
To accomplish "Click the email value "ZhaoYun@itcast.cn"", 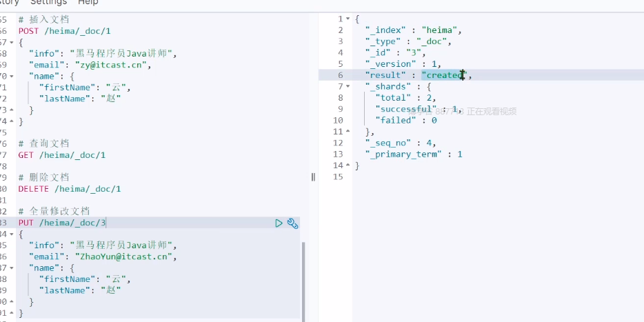I will tap(123, 256).
